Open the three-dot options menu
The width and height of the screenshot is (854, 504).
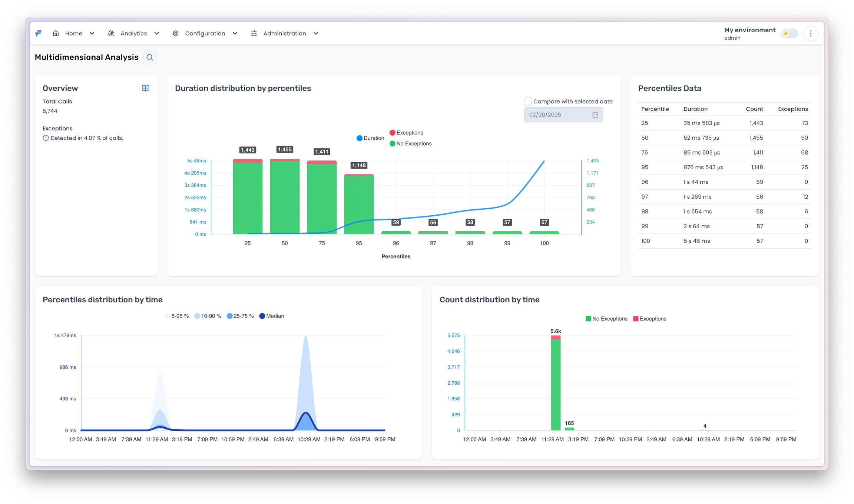coord(811,33)
